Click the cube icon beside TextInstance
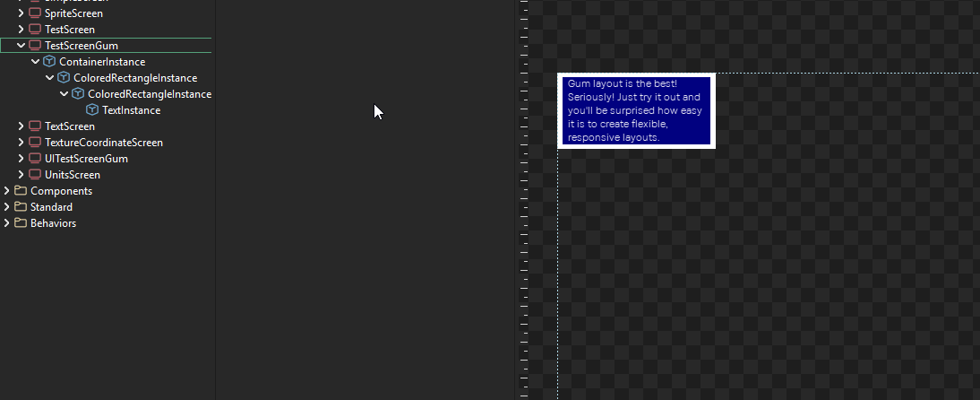980x400 pixels. tap(92, 110)
